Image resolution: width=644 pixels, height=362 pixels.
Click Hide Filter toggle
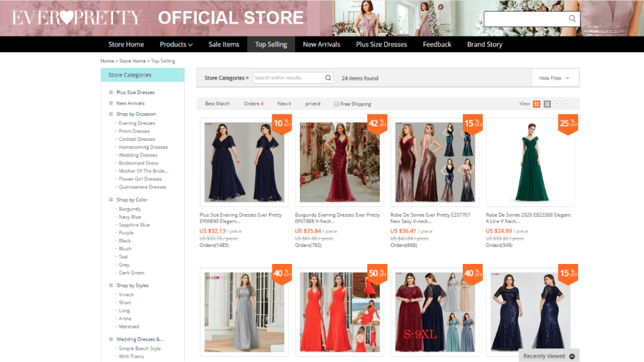pyautogui.click(x=554, y=78)
